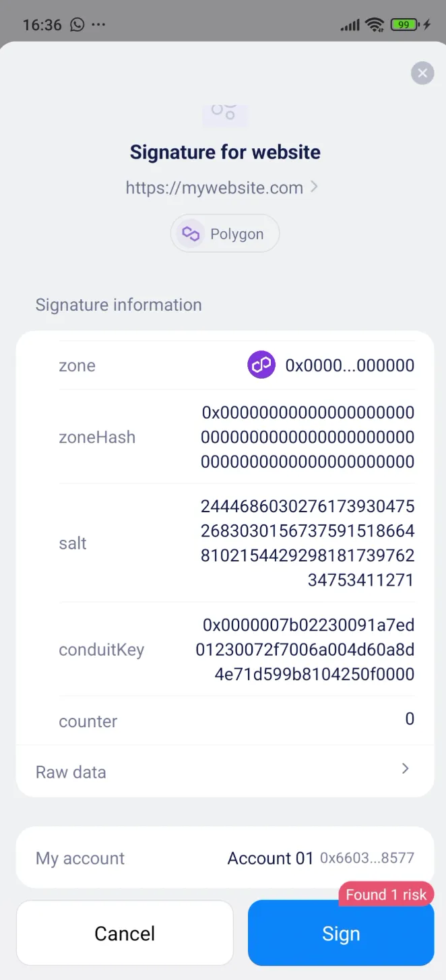Tap the Wi-Fi icon in the status bar
This screenshot has width=446, height=980.
[375, 23]
